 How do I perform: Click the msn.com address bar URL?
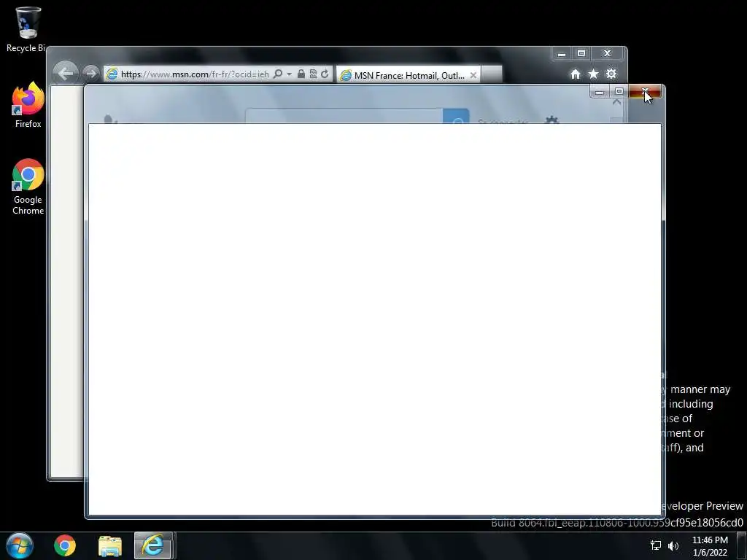[194, 74]
